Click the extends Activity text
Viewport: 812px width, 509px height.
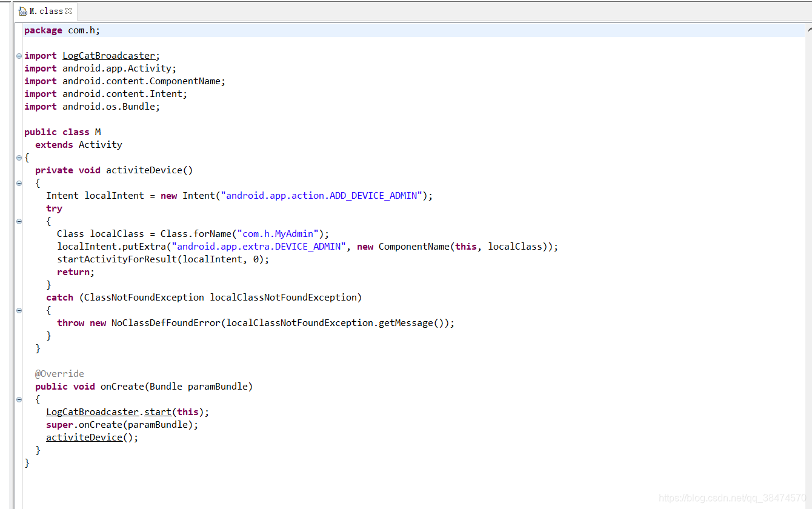[79, 145]
